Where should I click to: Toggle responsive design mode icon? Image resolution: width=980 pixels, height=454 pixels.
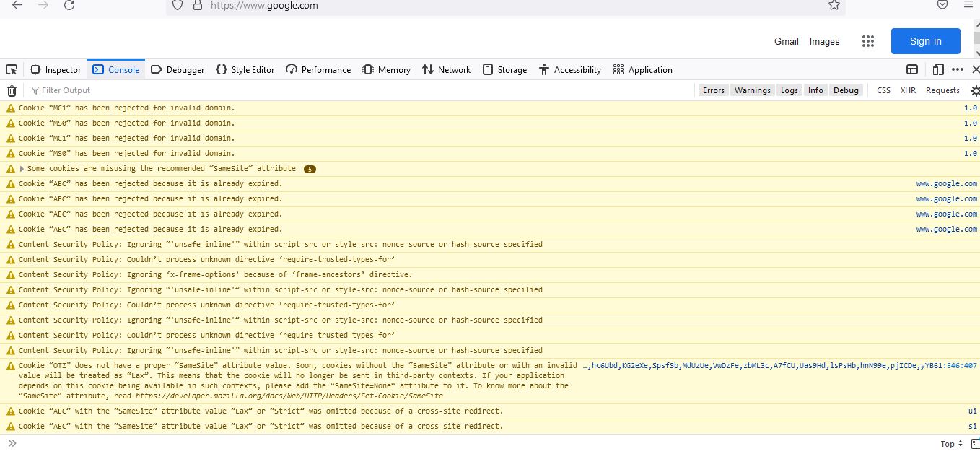[937, 70]
